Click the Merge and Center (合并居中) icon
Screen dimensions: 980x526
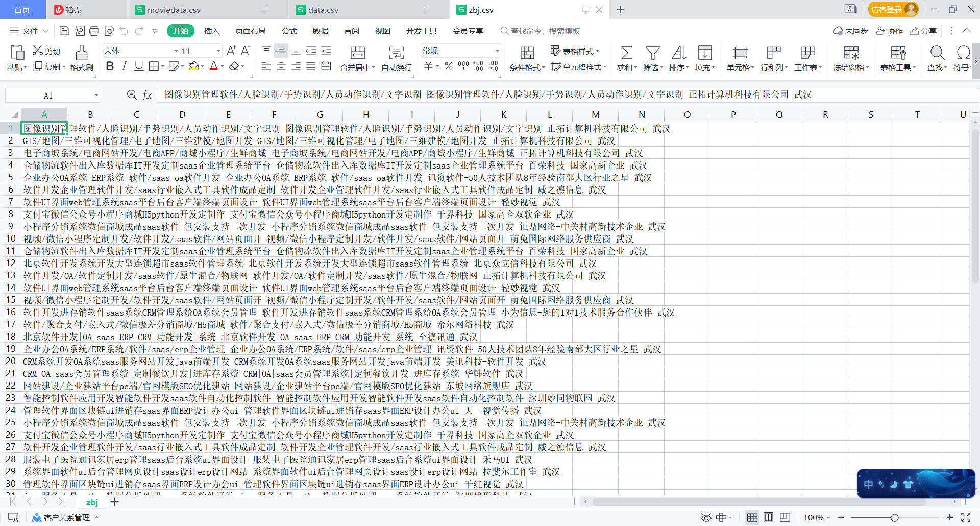pyautogui.click(x=358, y=52)
